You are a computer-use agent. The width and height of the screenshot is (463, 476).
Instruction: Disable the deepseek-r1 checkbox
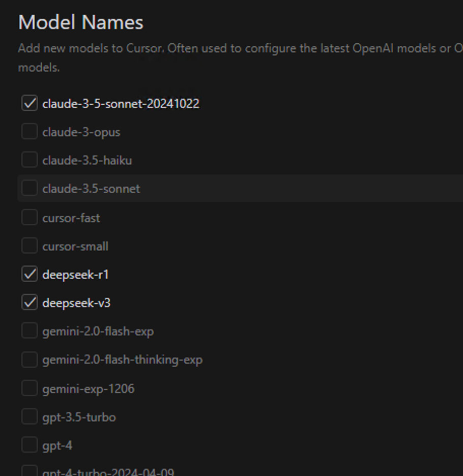pyautogui.click(x=30, y=275)
